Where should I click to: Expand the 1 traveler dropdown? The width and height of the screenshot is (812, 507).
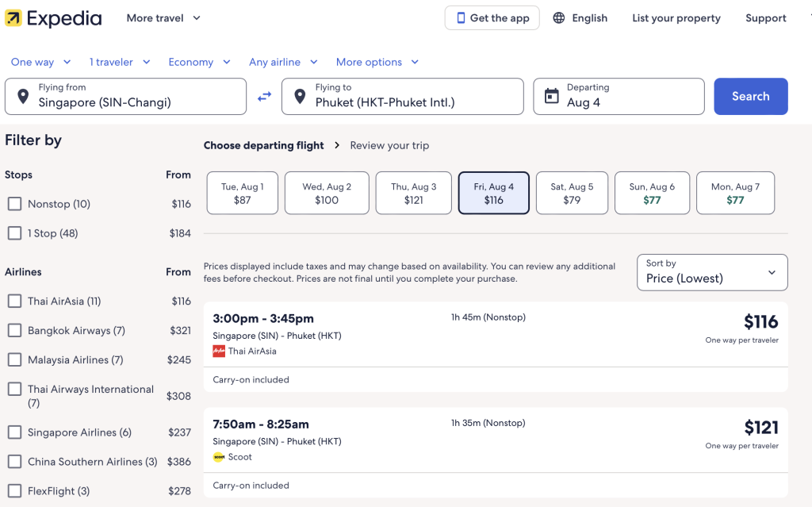pos(120,62)
